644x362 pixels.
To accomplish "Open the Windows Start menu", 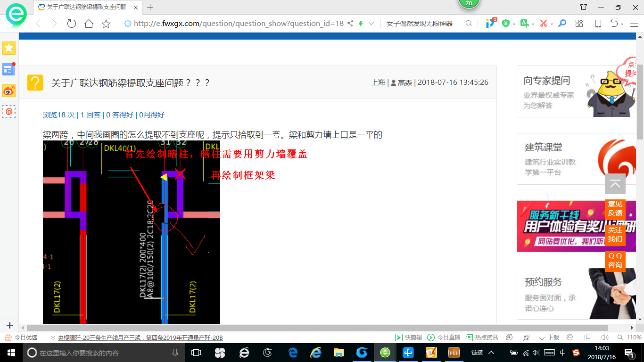I will pos(11,353).
